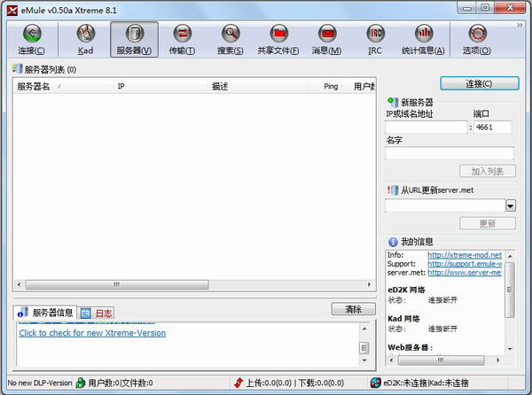The image size is (532, 395).
Task: Click the users icon in status bar
Action: (81, 383)
